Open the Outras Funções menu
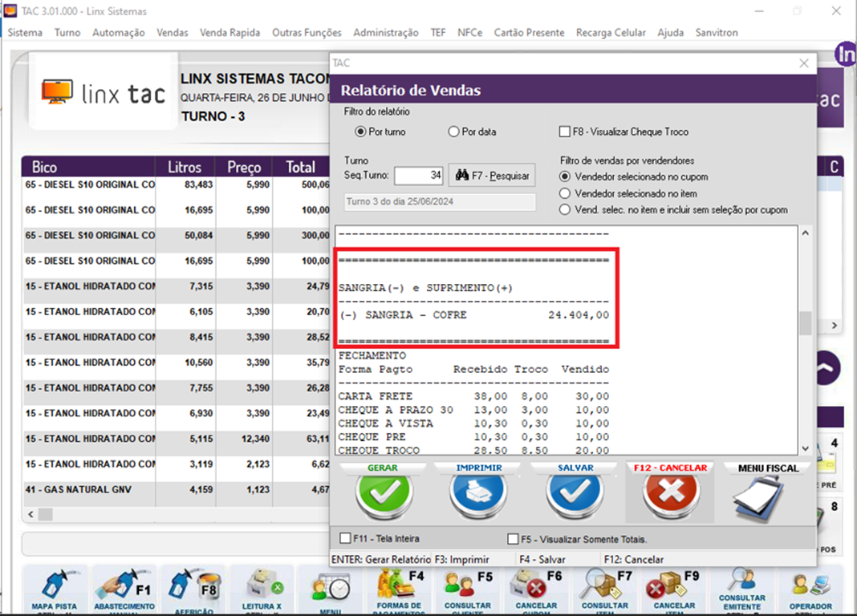The width and height of the screenshot is (857, 616). pyautogui.click(x=307, y=33)
